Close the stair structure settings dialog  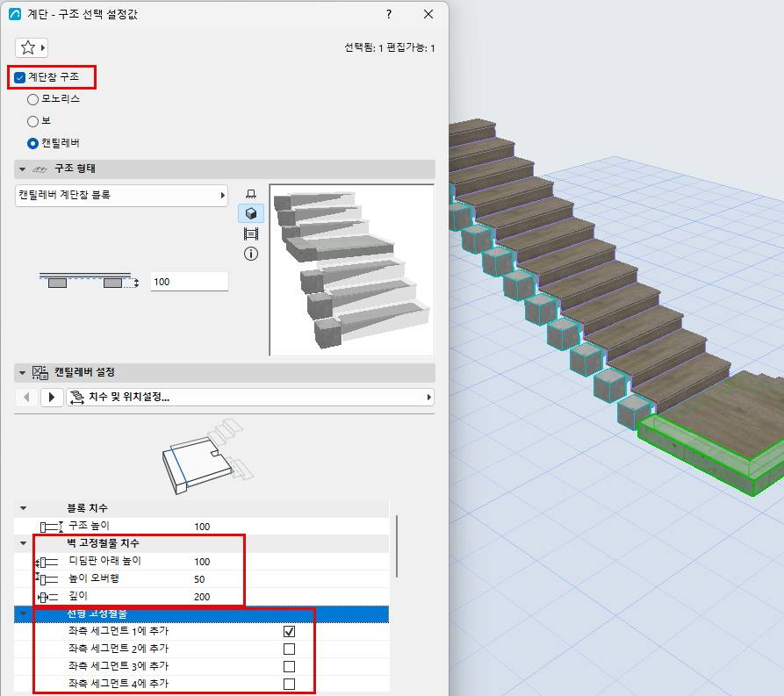tap(428, 14)
